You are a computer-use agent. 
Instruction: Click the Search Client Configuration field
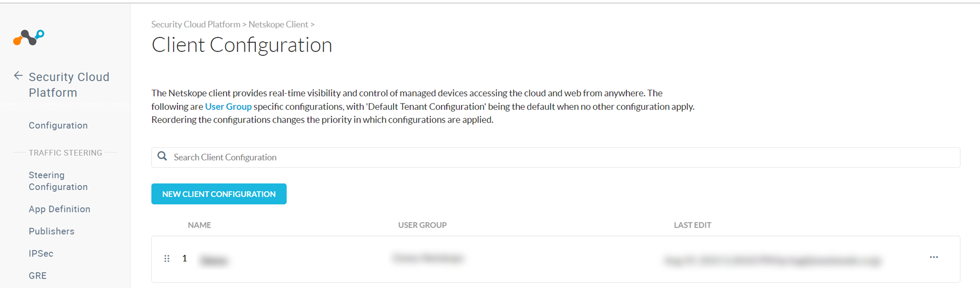coord(343,157)
